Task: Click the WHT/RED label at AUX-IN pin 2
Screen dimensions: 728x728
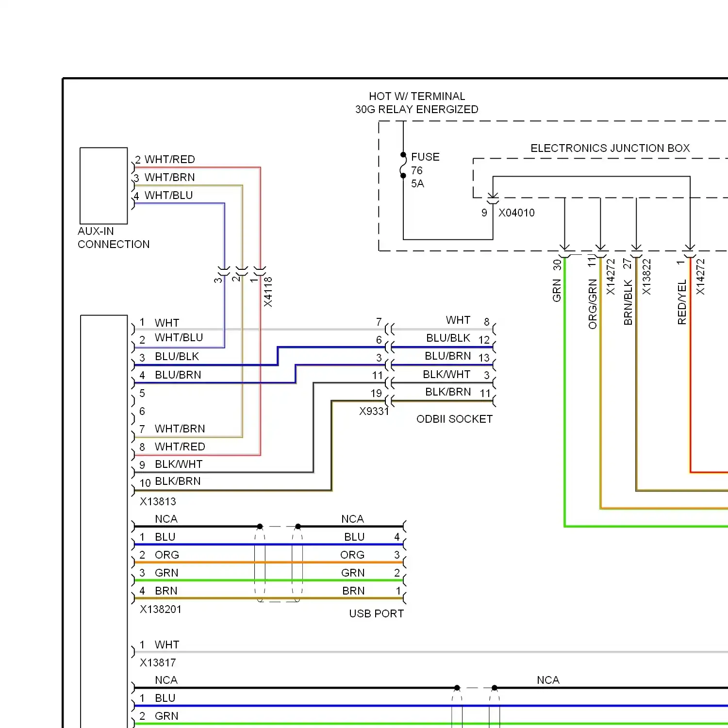Action: [169, 159]
